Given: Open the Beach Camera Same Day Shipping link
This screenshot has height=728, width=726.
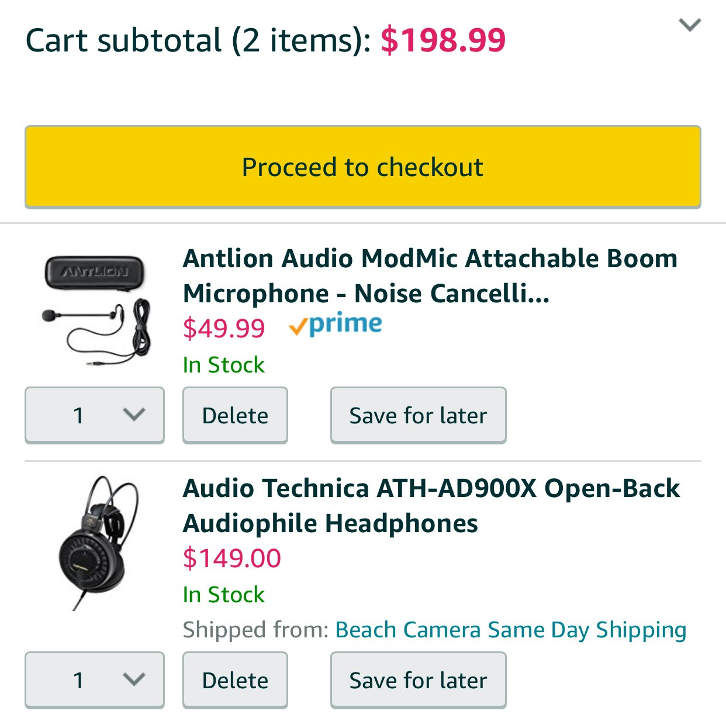Looking at the screenshot, I should coord(510,630).
